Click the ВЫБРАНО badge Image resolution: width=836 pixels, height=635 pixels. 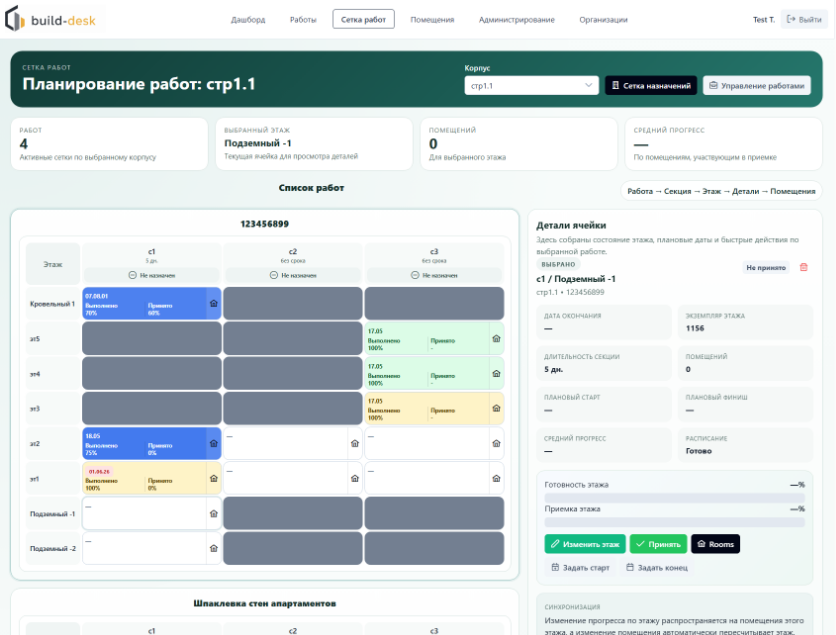click(x=558, y=264)
